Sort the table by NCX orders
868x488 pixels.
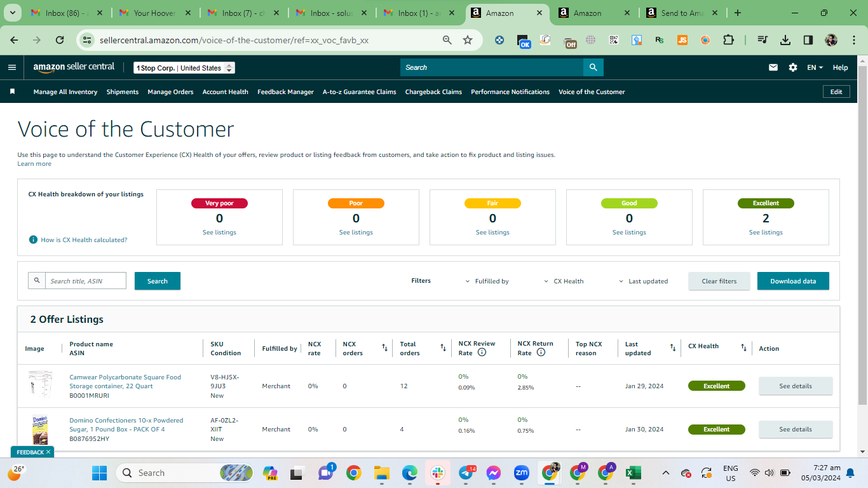[x=384, y=348]
